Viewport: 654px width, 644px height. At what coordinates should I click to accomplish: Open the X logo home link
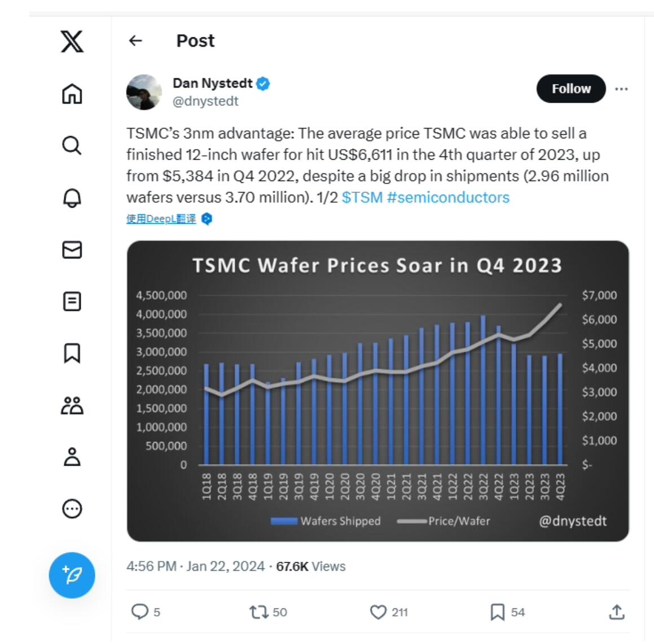click(72, 41)
